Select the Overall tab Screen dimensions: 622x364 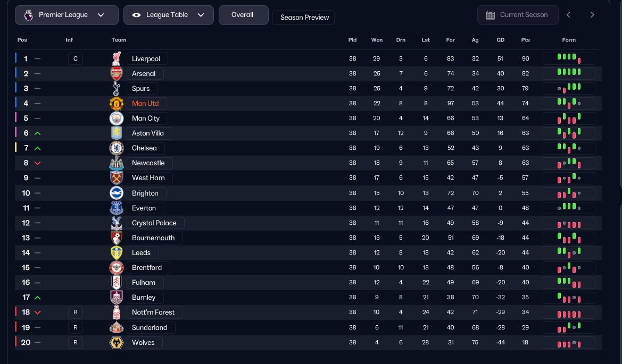(x=244, y=15)
